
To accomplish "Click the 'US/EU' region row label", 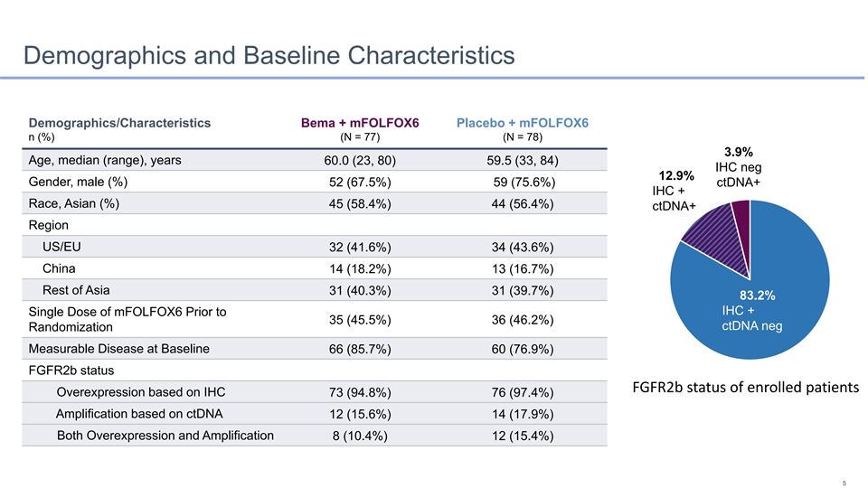I will tap(61, 247).
